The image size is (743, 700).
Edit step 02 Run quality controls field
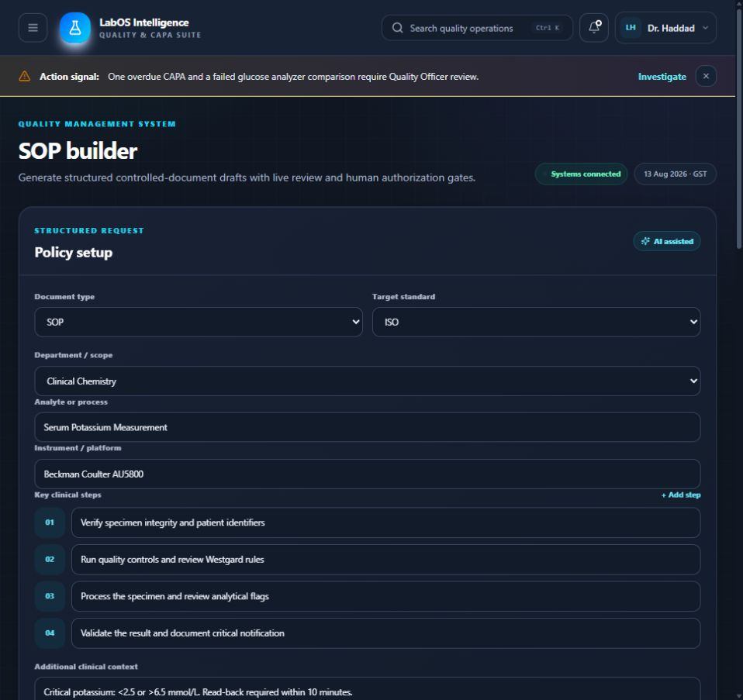pyautogui.click(x=385, y=560)
